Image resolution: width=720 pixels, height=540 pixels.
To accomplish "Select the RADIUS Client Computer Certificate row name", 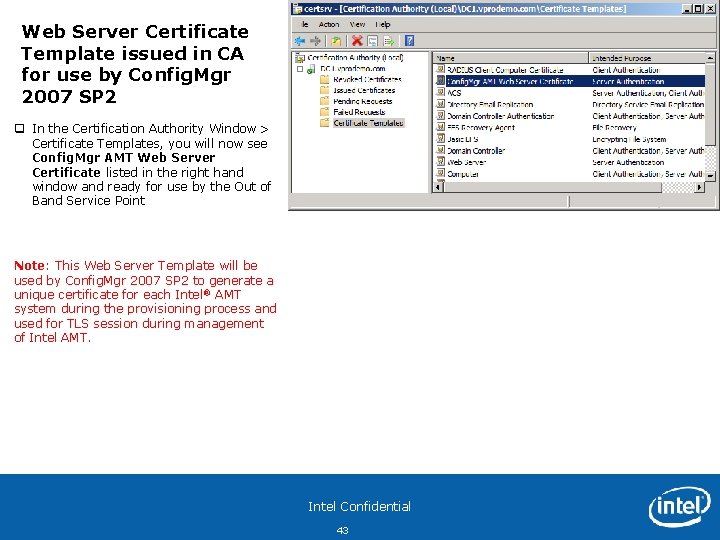I will click(505, 70).
